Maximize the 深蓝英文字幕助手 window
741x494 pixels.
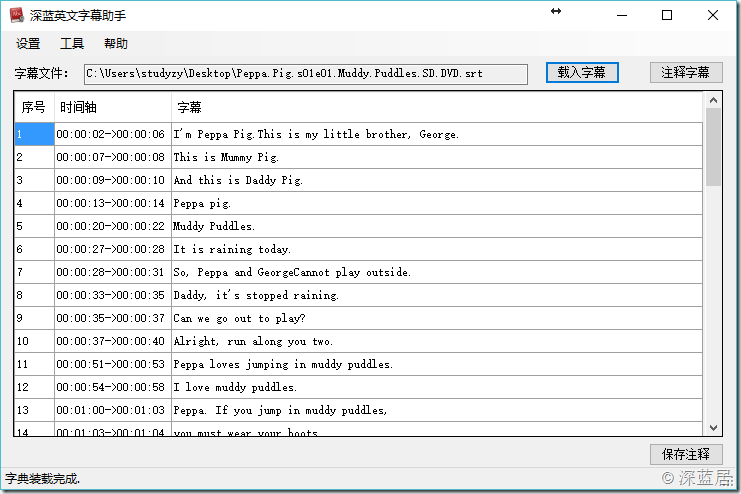coord(667,16)
